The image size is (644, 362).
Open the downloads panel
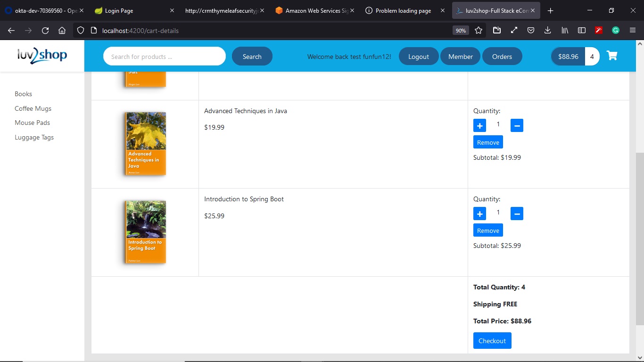point(547,31)
